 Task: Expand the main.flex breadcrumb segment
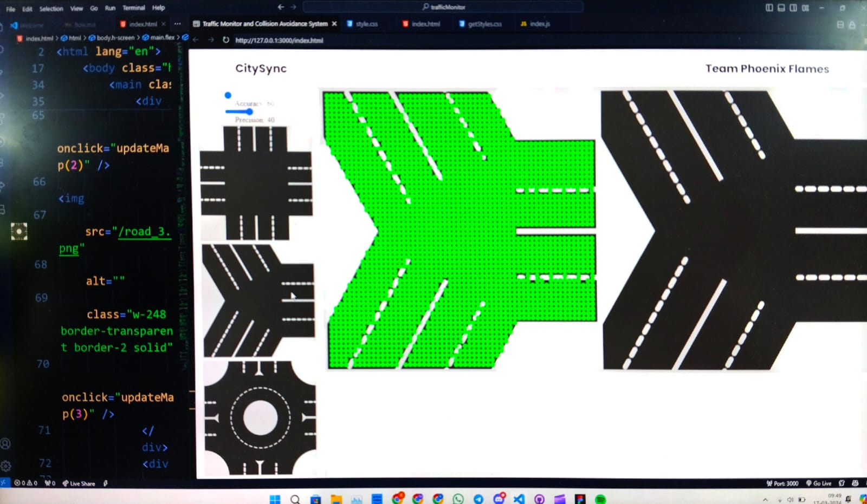[x=159, y=37]
